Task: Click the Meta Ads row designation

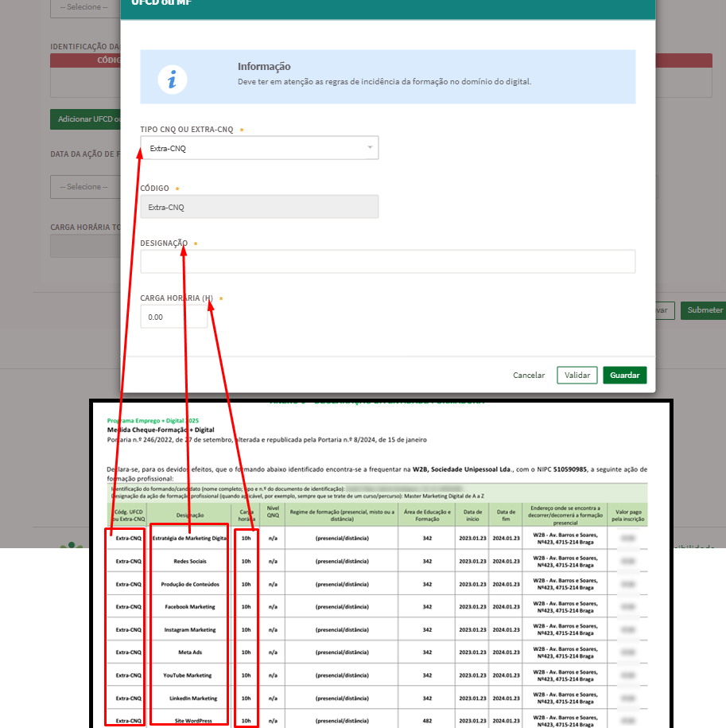Action: 188,652
